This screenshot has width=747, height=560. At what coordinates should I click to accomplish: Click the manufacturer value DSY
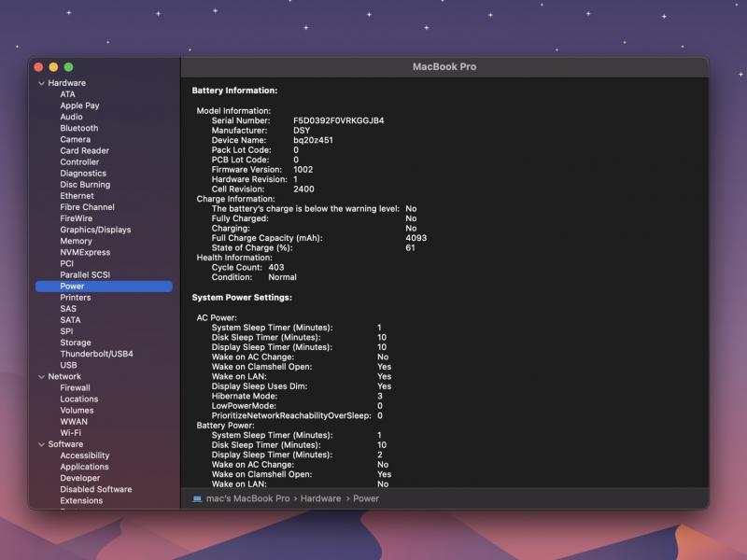(x=302, y=131)
